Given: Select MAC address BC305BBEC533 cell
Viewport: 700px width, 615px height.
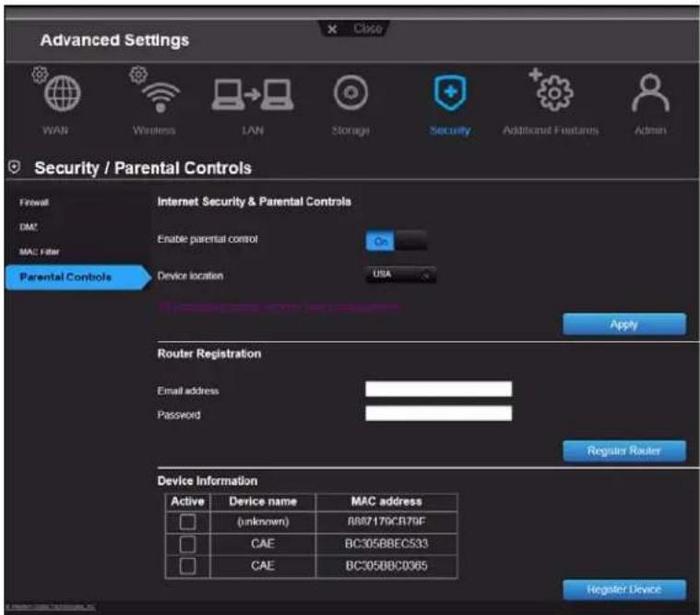Looking at the screenshot, I should pyautogui.click(x=386, y=544).
